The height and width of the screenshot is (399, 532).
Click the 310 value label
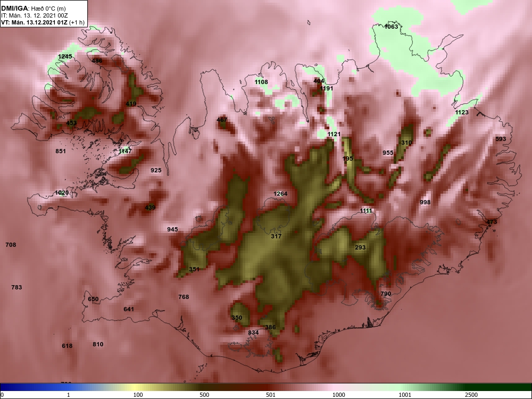pyautogui.click(x=406, y=143)
